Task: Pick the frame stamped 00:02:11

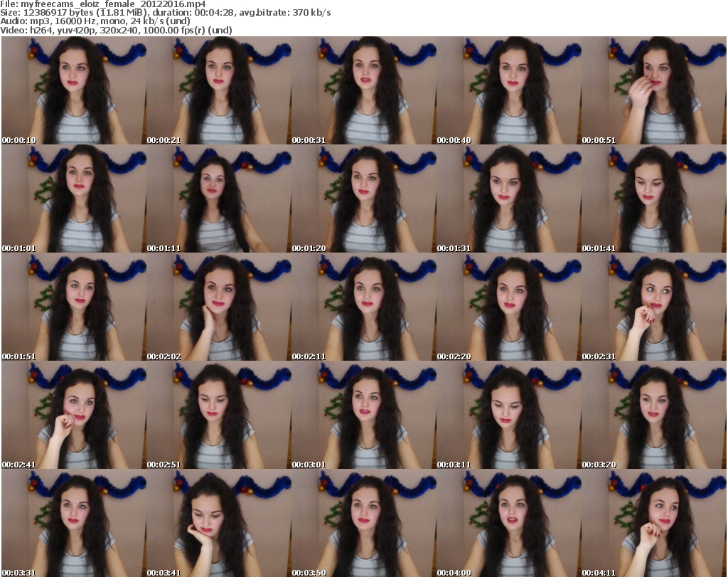Action: 363,307
